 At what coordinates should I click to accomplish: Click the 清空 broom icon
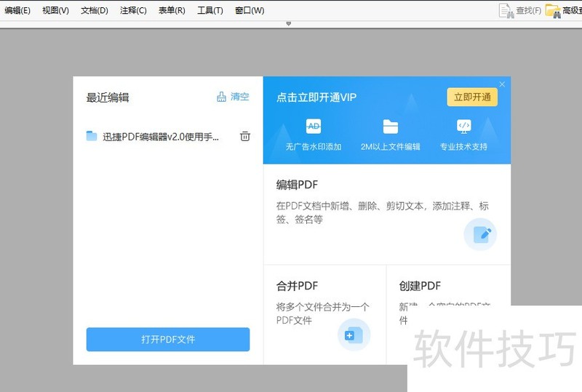tap(221, 97)
